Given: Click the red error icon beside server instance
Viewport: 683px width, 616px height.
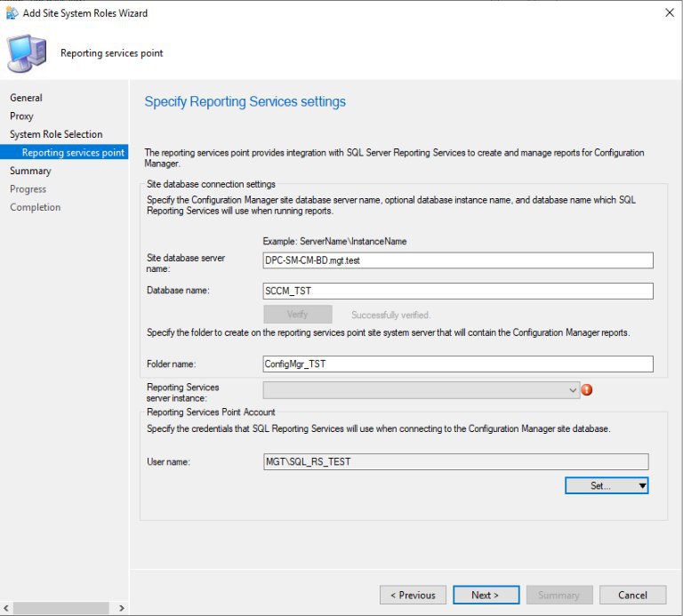Looking at the screenshot, I should [587, 389].
